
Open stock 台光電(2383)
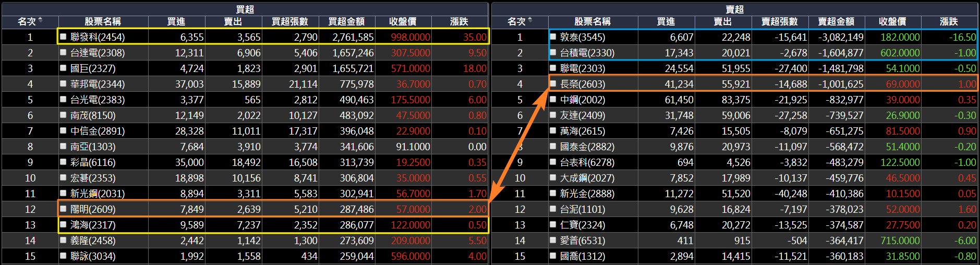pyautogui.click(x=98, y=100)
